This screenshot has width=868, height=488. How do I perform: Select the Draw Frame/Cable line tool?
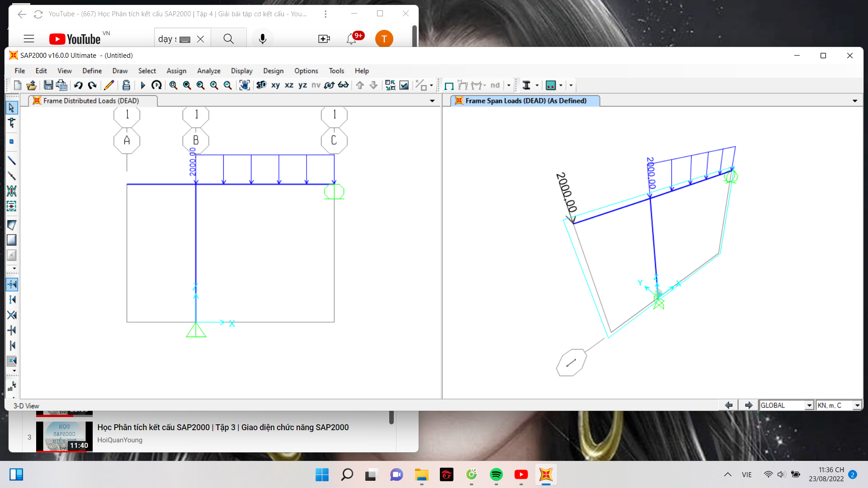[x=12, y=160]
